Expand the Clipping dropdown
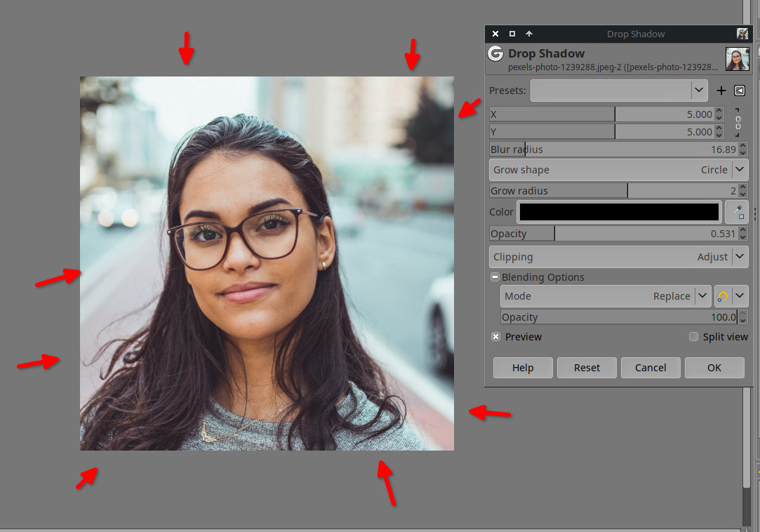 (x=618, y=257)
